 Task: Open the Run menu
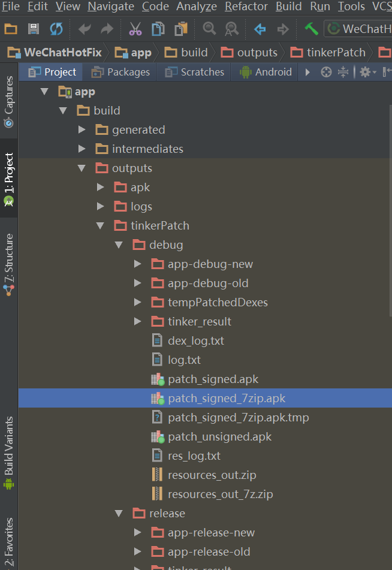(x=320, y=6)
